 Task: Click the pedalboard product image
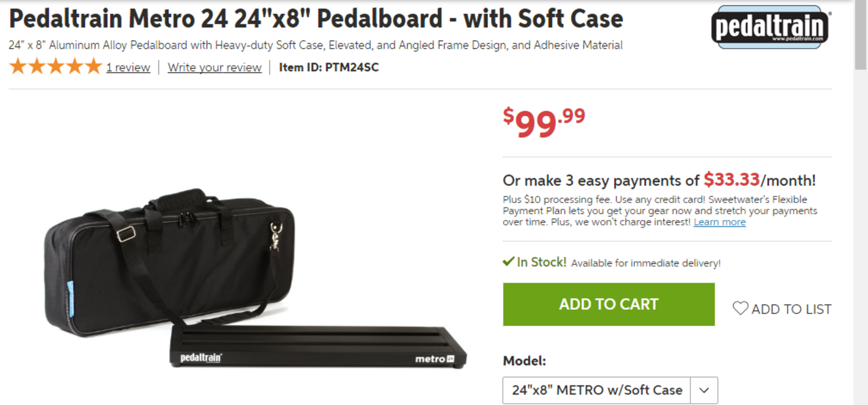(318, 346)
